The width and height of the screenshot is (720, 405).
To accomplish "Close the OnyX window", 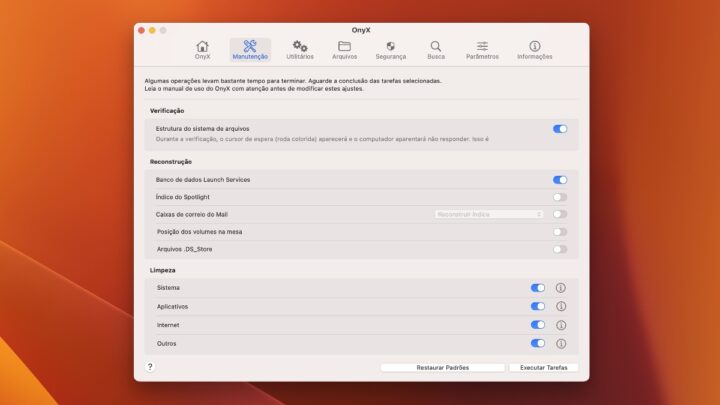I will (x=141, y=30).
